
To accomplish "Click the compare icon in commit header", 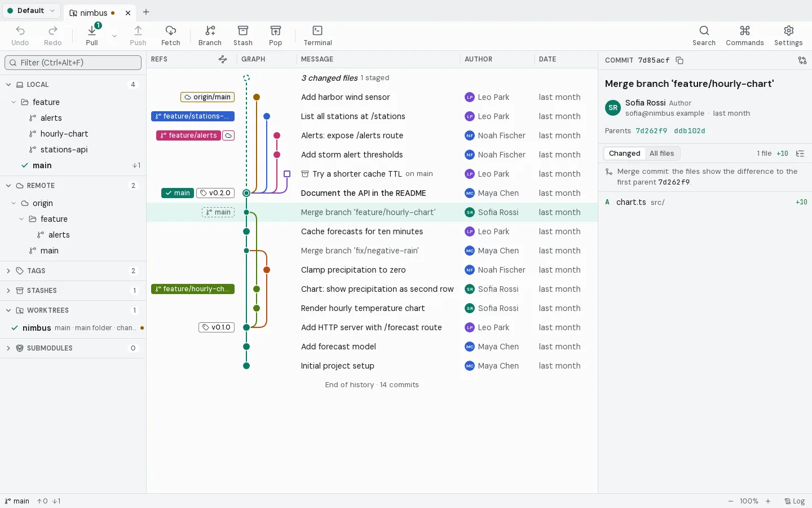I will tap(802, 60).
